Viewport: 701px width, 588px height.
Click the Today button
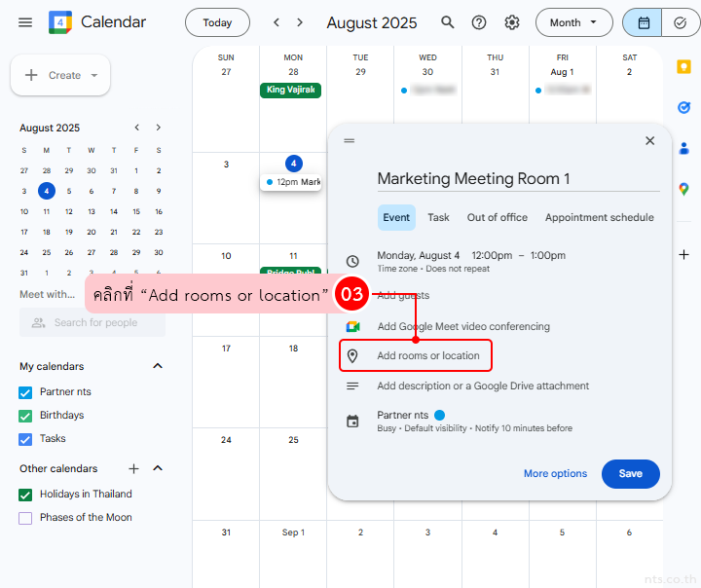coord(217,22)
